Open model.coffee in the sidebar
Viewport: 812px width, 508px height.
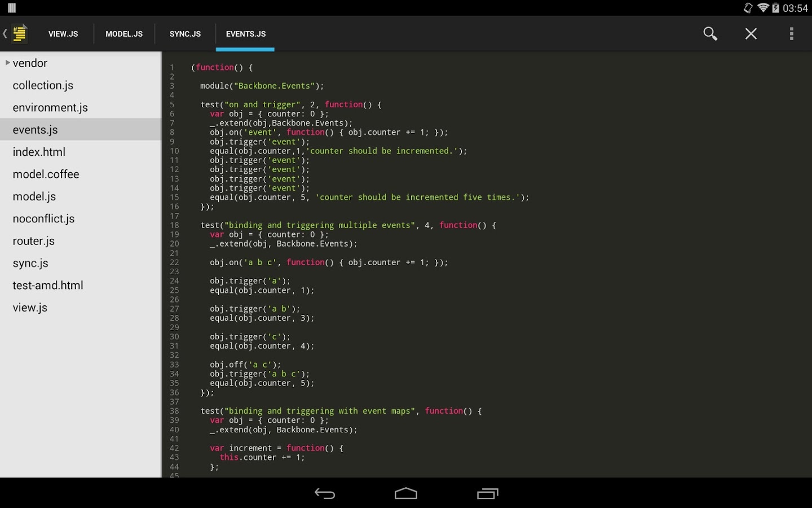click(x=46, y=174)
